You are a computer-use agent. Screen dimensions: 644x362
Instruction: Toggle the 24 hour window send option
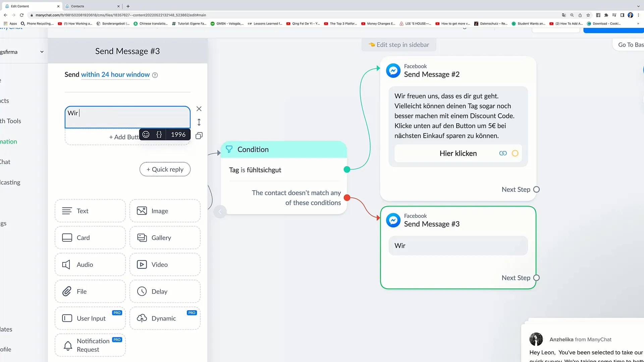[x=115, y=74]
